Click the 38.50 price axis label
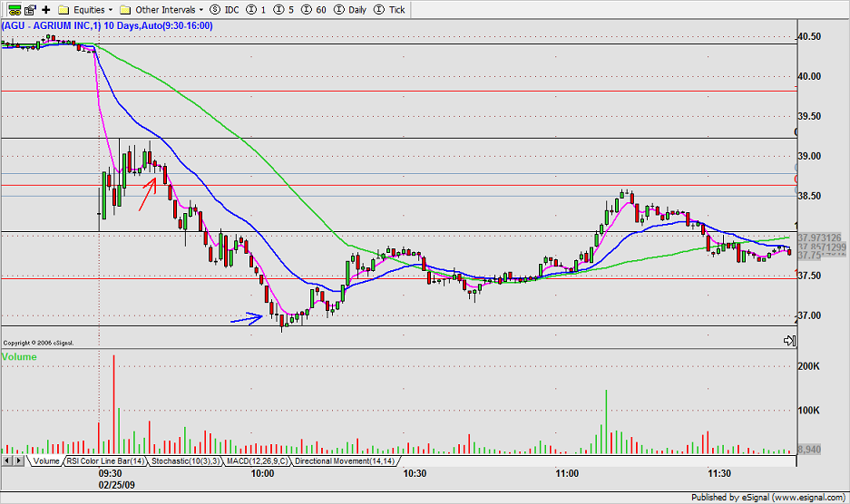Screen dimensions: 850x504 (809, 196)
